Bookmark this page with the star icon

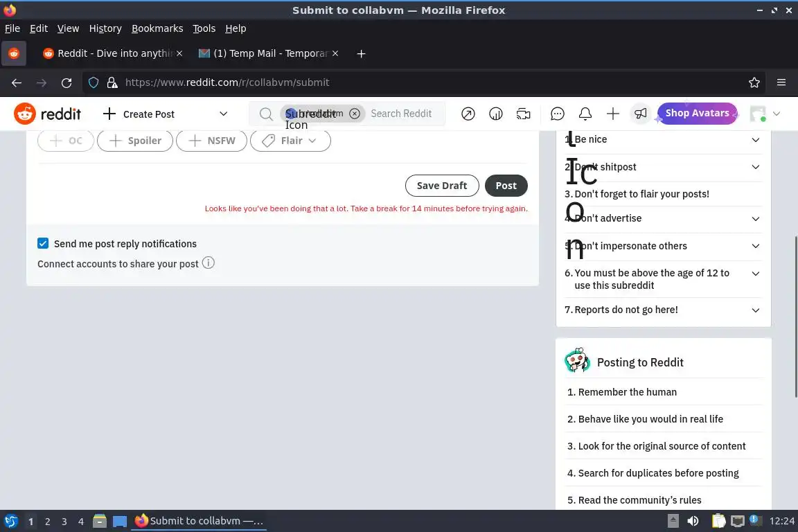(754, 82)
